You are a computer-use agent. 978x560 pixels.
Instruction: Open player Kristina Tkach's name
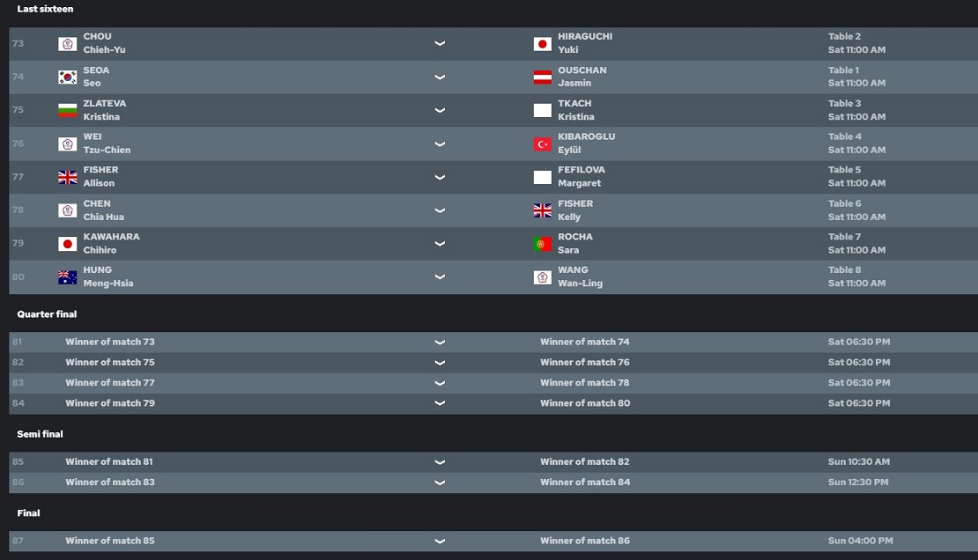pos(575,110)
